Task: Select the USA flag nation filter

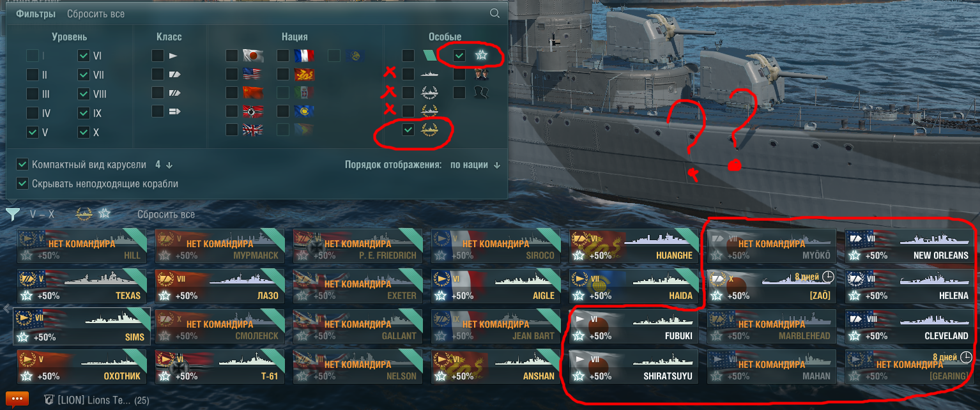Action: [x=254, y=74]
